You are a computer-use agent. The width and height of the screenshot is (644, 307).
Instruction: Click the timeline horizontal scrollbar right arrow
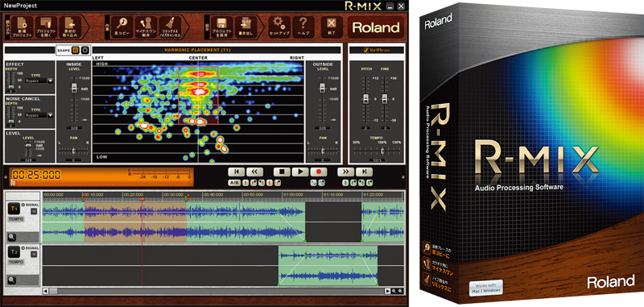click(387, 291)
